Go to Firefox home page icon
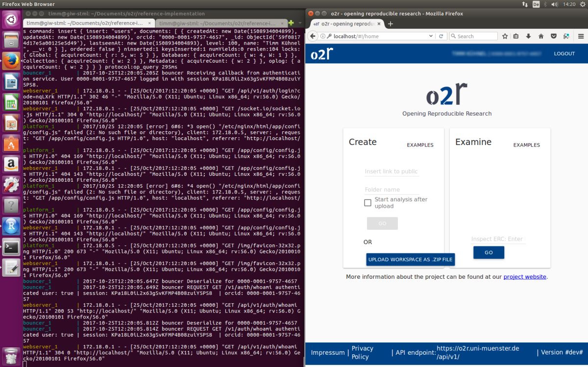Screen dimensions: 588x367 pyautogui.click(x=541, y=36)
